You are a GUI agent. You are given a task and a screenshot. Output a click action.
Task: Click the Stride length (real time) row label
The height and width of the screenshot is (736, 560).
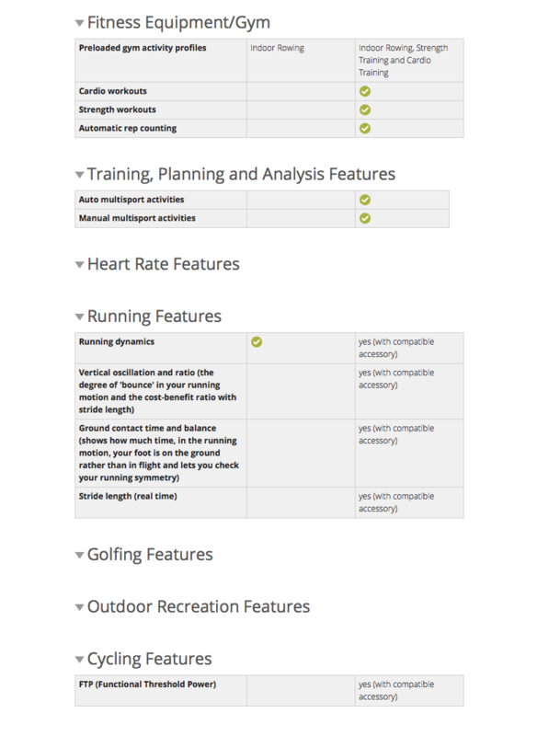[x=128, y=497]
